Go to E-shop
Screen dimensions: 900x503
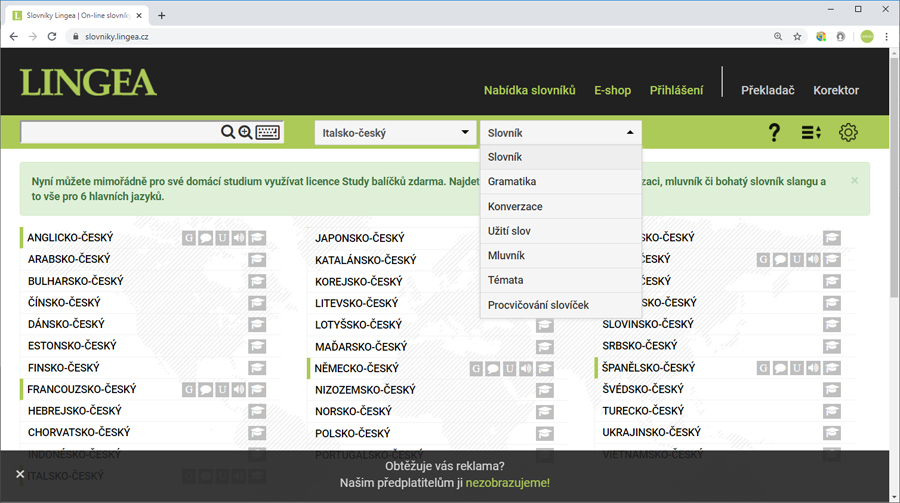pos(612,90)
